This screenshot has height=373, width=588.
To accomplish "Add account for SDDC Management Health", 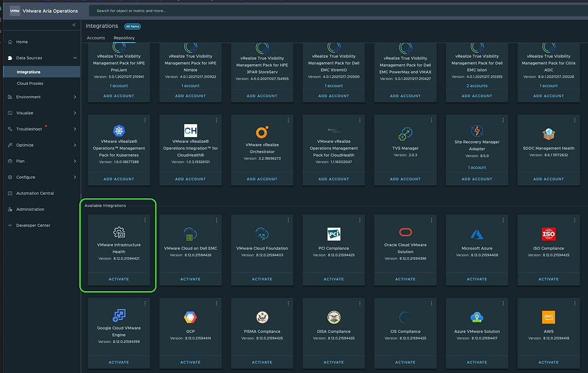I will 549,179.
